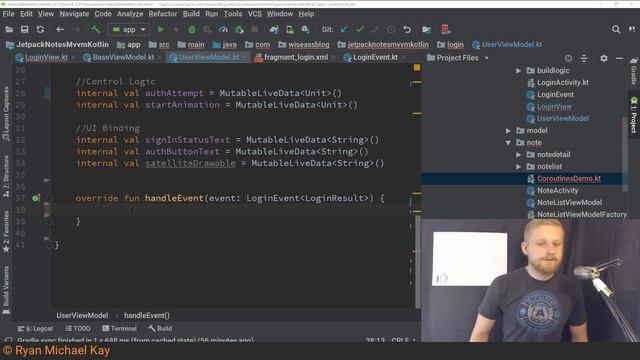This screenshot has width=640, height=360.
Task: Toggle the 1: Project side tab
Action: [633, 115]
